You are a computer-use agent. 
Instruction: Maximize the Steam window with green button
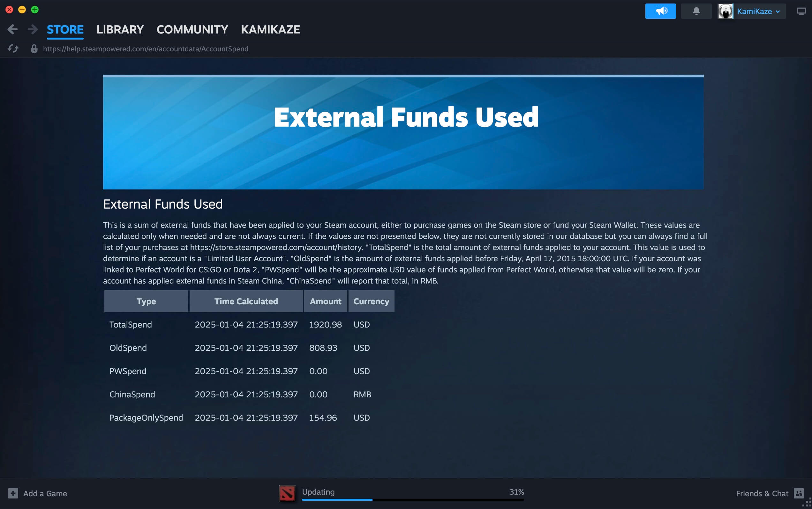point(35,10)
